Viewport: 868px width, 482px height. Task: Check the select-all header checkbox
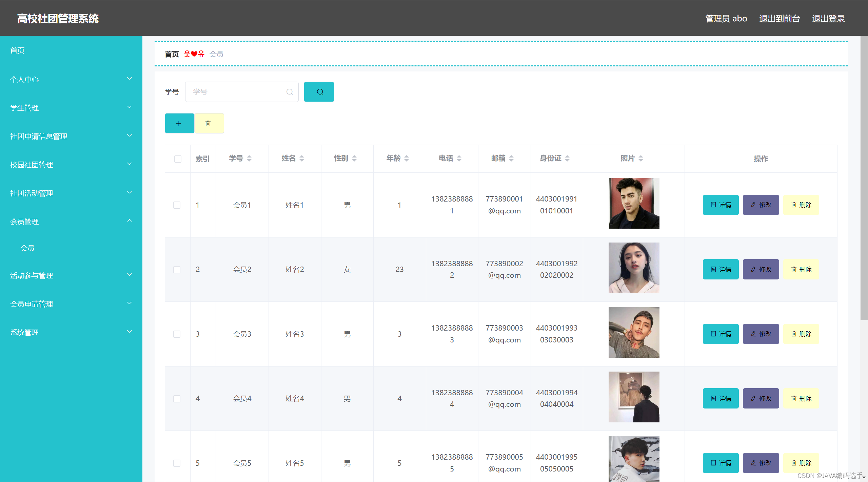(x=178, y=159)
